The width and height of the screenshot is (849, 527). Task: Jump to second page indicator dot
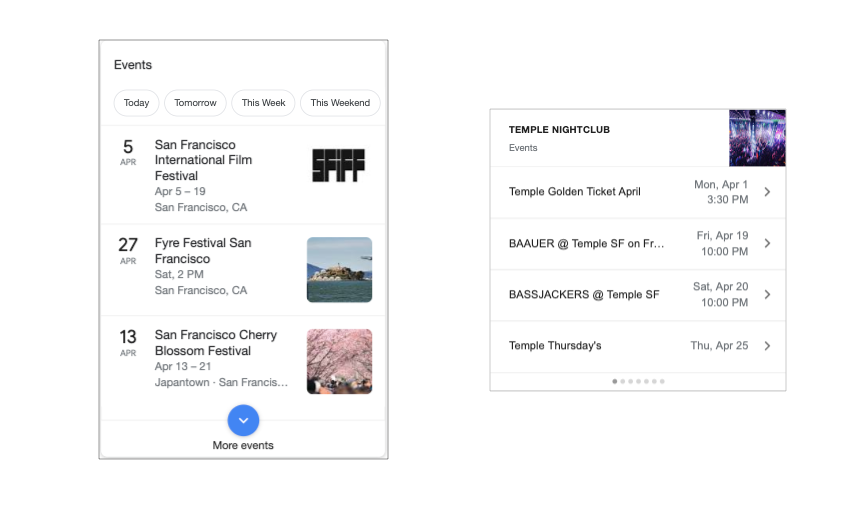pos(622,381)
